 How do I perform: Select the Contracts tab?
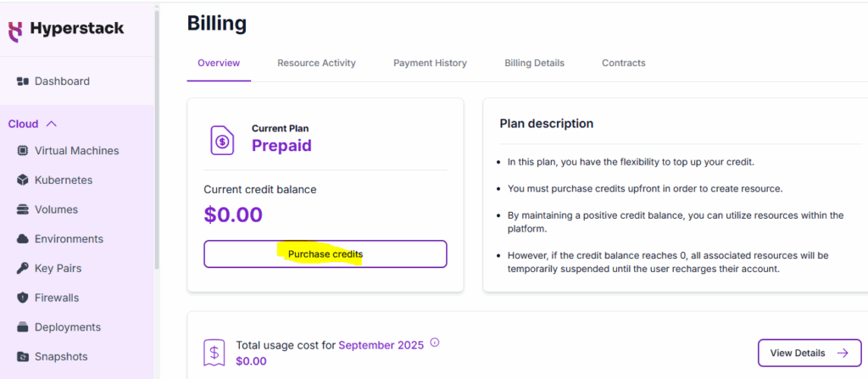(x=623, y=63)
